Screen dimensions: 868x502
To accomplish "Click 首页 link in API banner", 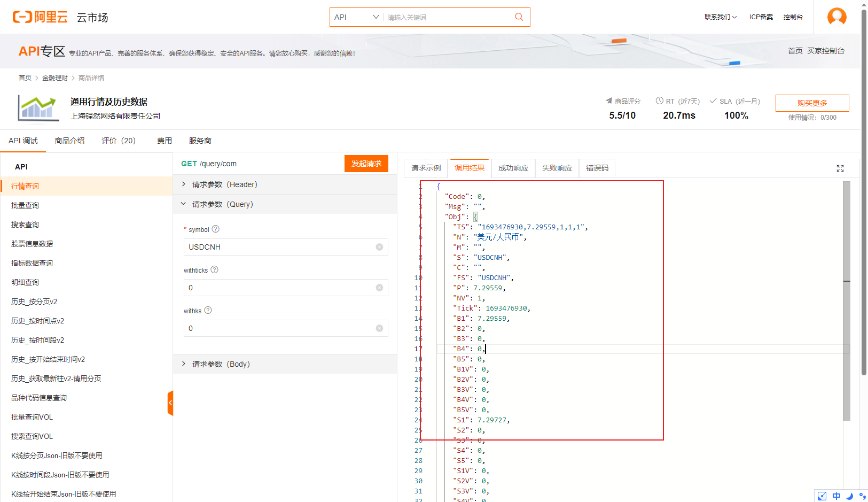I will point(795,51).
